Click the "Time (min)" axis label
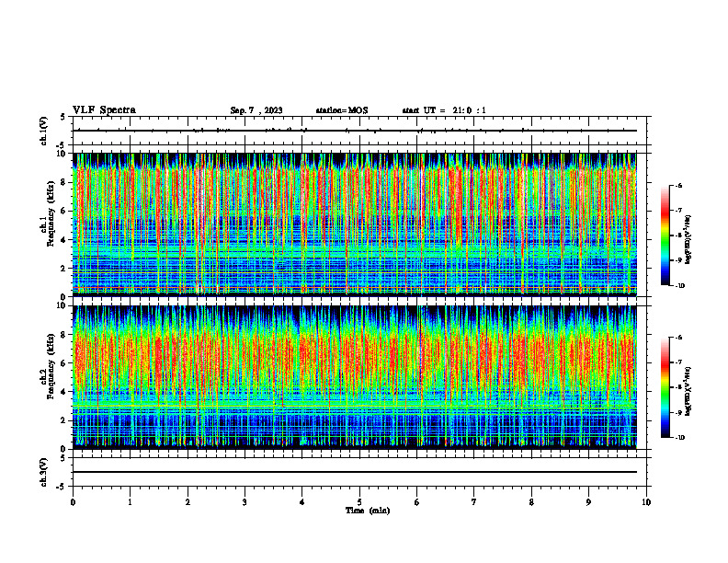The width and height of the screenshot is (728, 563). 368,511
